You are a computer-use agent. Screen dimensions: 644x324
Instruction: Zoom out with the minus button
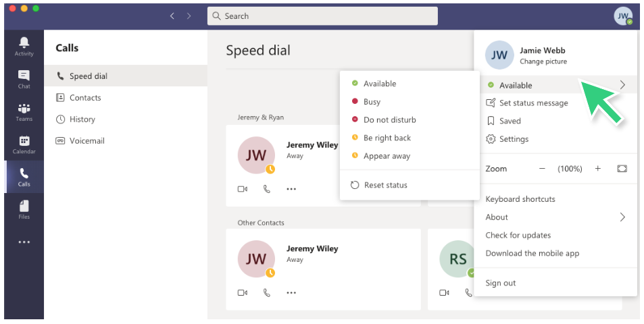pyautogui.click(x=542, y=169)
